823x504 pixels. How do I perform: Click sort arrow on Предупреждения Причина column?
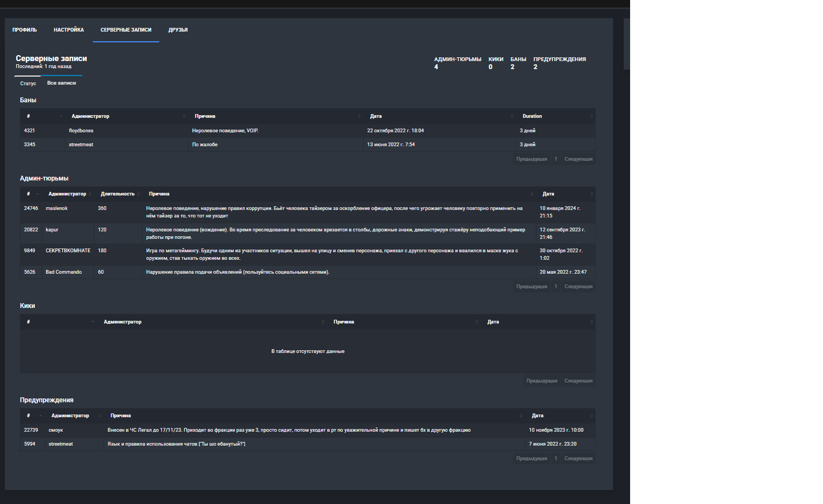tap(521, 416)
